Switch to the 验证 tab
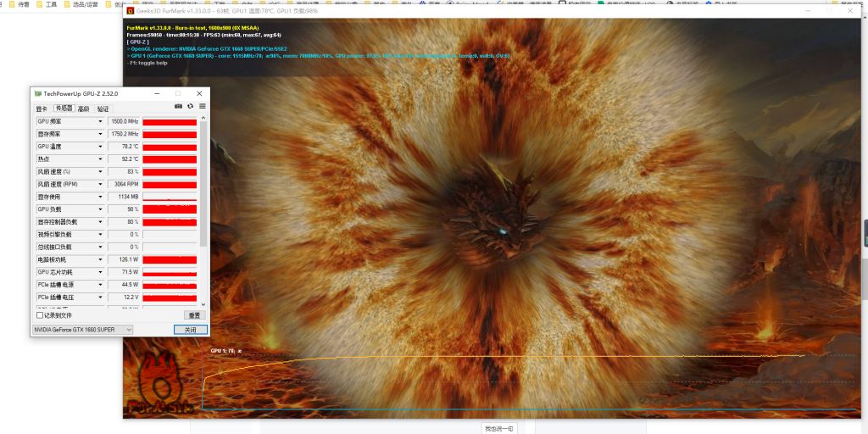The height and width of the screenshot is (434, 868). tap(103, 108)
